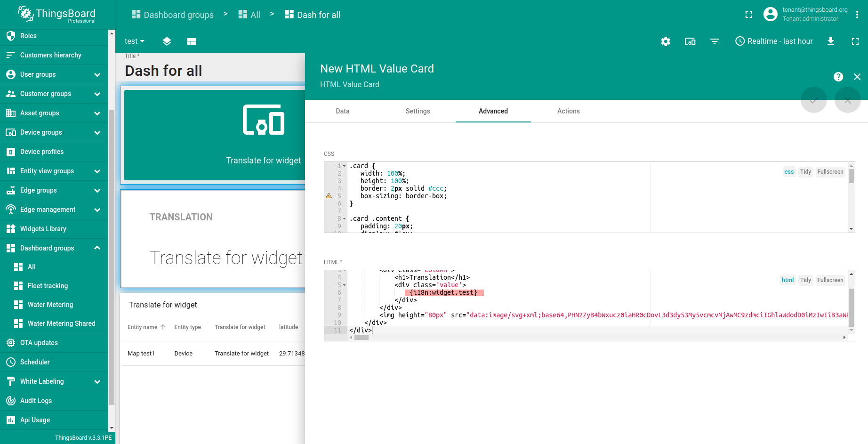
Task: Click the export dashboard download icon
Action: (831, 41)
